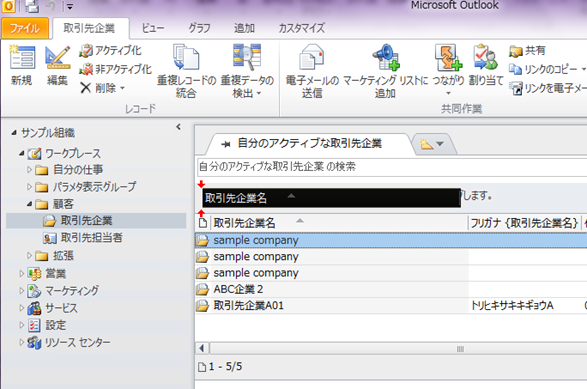Click the トリヒキサキキギョウA cell

tap(512, 306)
